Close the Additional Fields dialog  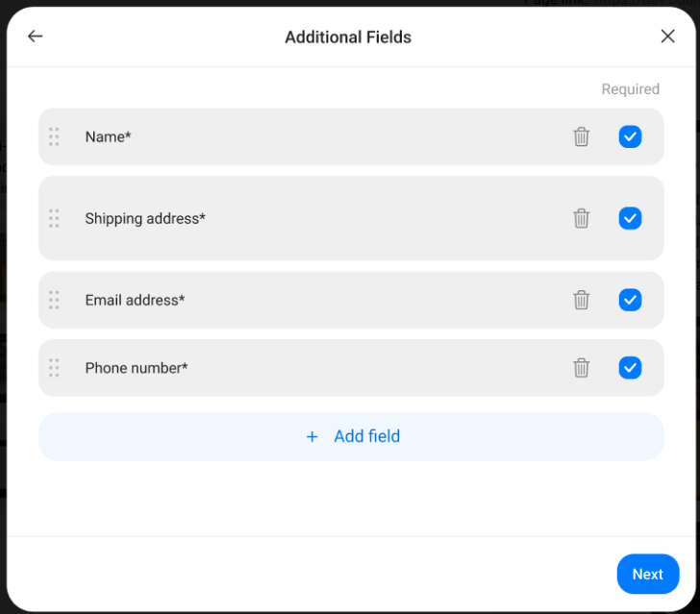[x=667, y=37]
